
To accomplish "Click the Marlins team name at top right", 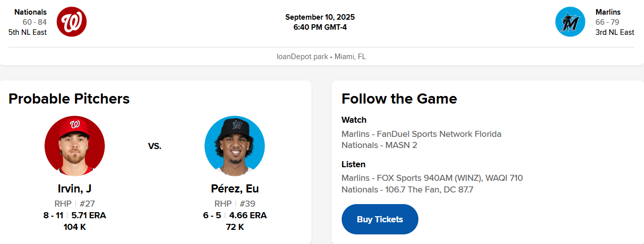I will [x=608, y=12].
